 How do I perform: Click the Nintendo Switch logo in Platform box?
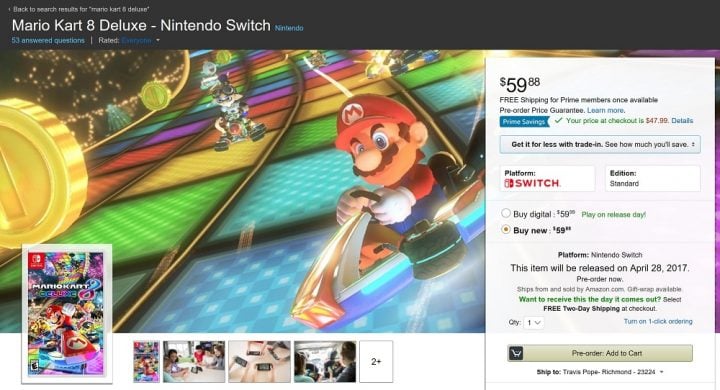click(532, 183)
